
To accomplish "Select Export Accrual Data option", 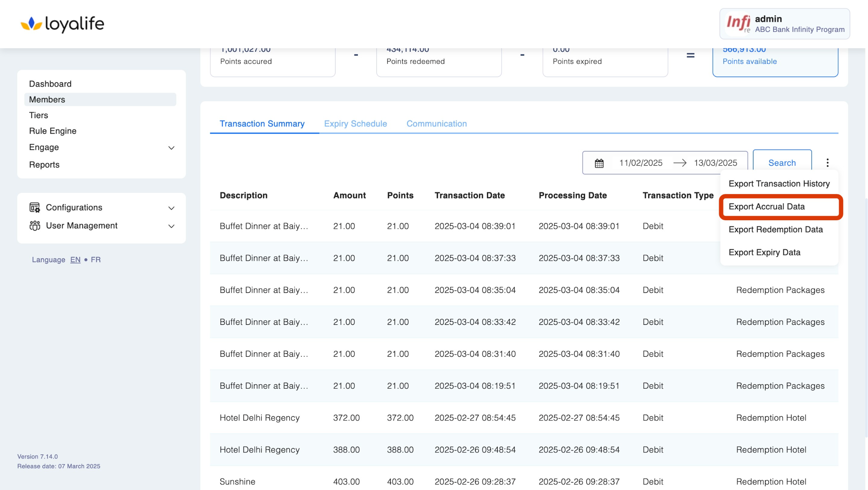I will pyautogui.click(x=767, y=207).
